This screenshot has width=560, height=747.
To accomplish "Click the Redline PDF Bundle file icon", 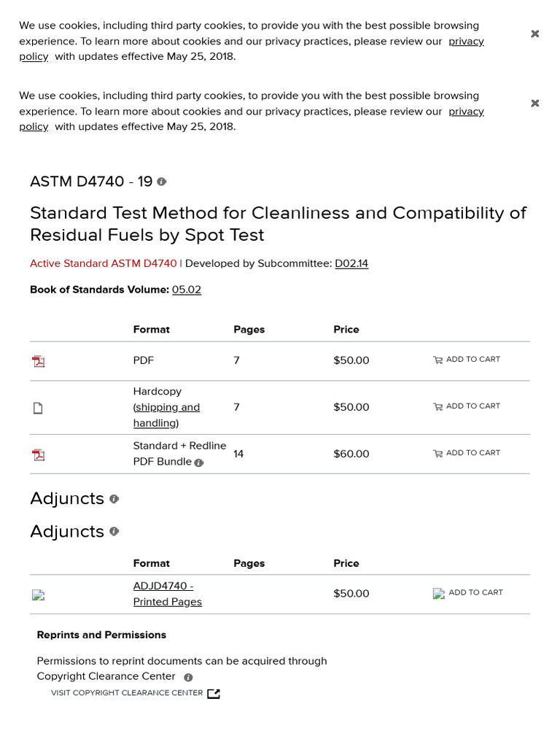I will click(39, 454).
